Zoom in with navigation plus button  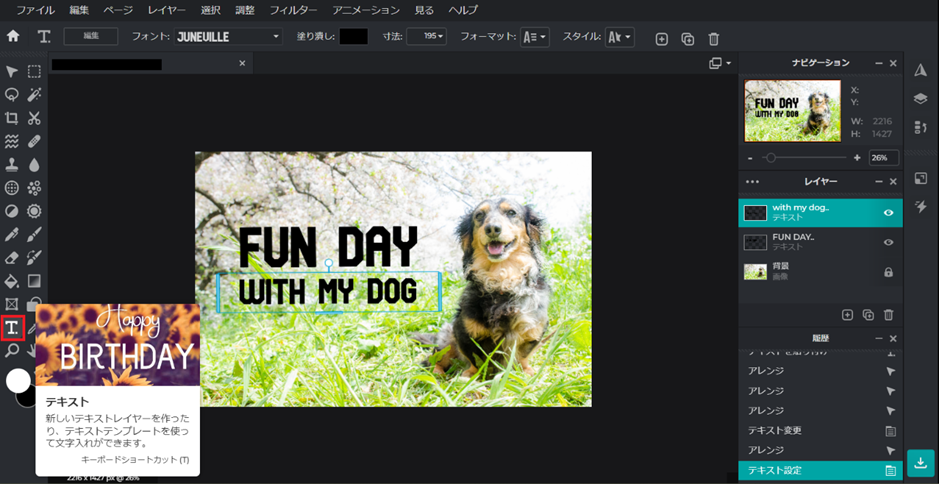point(857,158)
